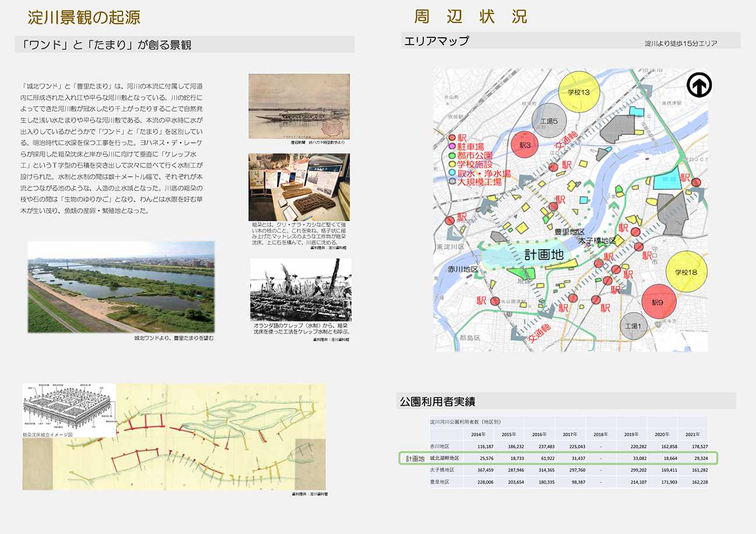Click the green 都市公園 legend dot
Image resolution: width=756 pixels, height=534 pixels.
451,155
